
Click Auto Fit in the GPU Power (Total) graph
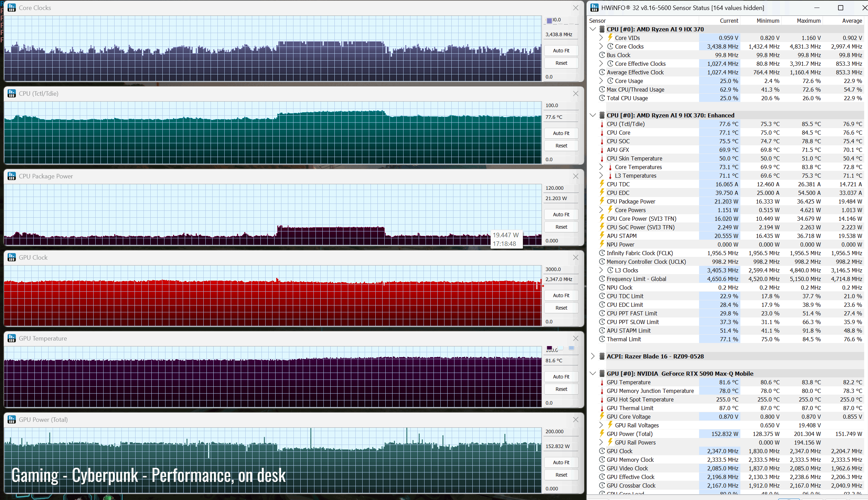(x=561, y=462)
